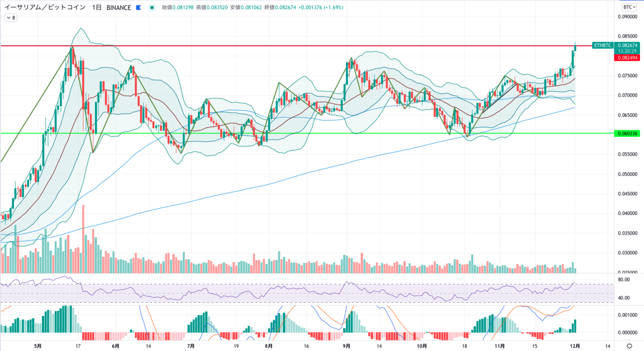Click the 0.050000 price scale label
The width and height of the screenshot is (644, 351).
coord(627,174)
